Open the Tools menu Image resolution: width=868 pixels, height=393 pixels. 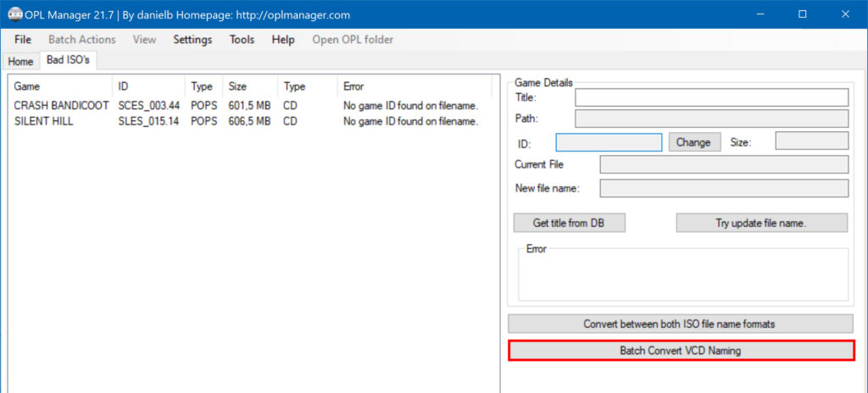click(242, 40)
